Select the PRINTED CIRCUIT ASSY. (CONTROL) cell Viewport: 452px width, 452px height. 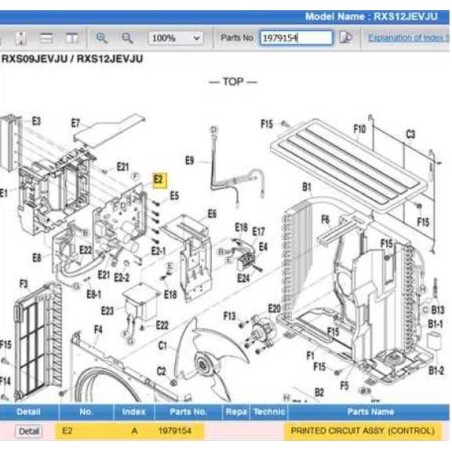[362, 431]
